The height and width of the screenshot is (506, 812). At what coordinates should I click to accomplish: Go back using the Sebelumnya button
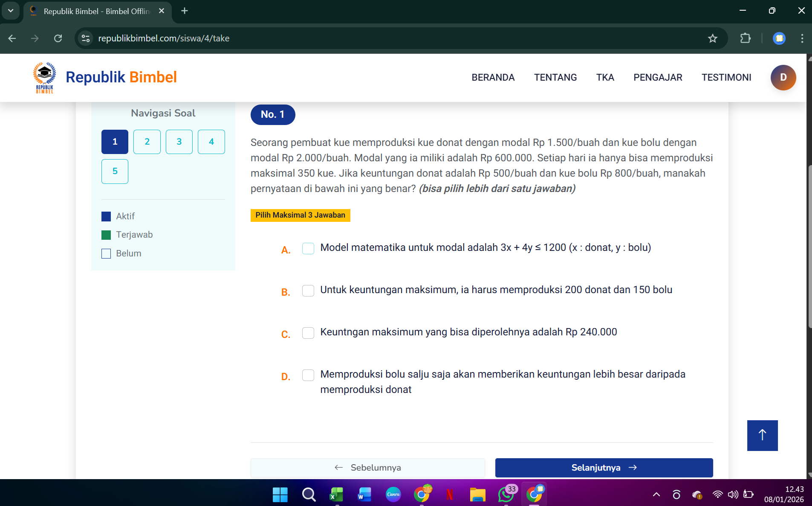pos(367,468)
